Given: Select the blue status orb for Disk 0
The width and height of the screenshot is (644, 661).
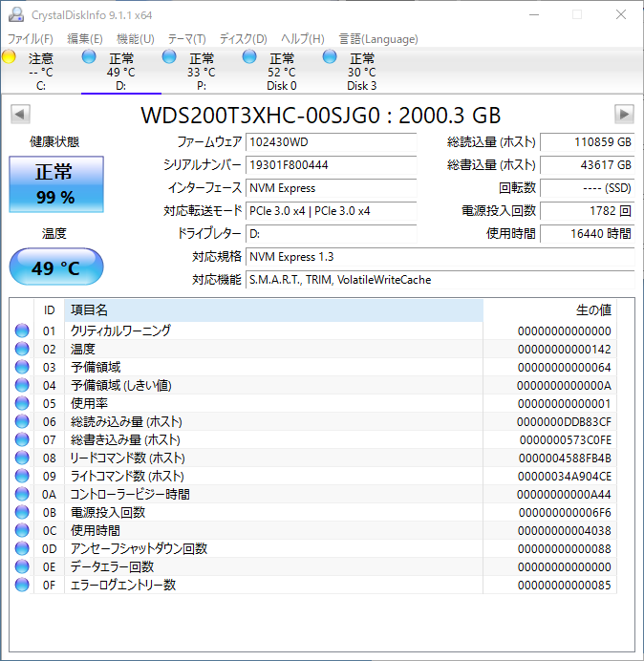Looking at the screenshot, I should click(249, 56).
